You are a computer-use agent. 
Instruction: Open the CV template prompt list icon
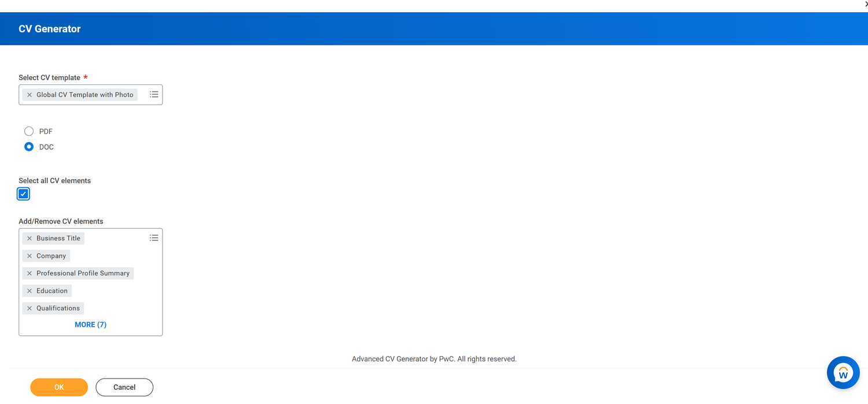click(153, 94)
